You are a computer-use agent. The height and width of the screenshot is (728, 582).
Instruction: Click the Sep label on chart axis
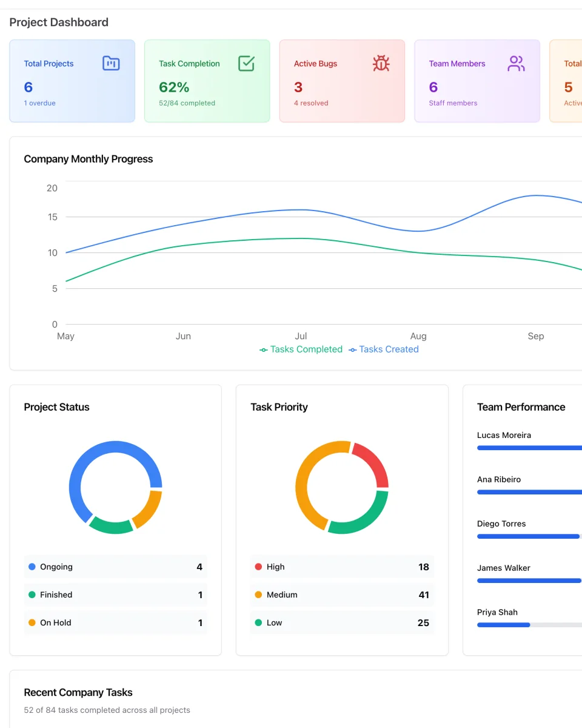[x=536, y=336]
